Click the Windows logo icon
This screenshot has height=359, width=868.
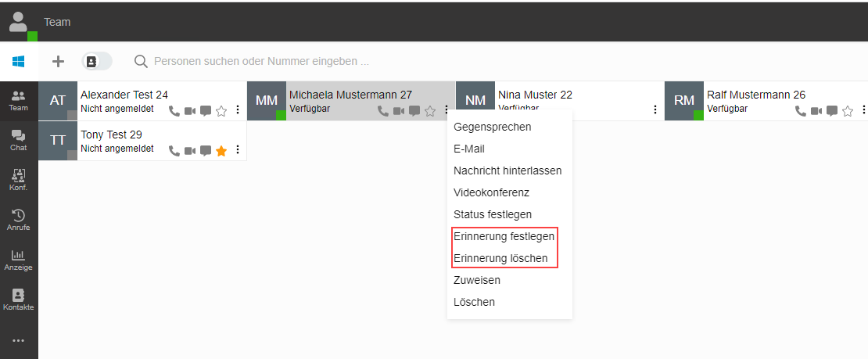(19, 62)
